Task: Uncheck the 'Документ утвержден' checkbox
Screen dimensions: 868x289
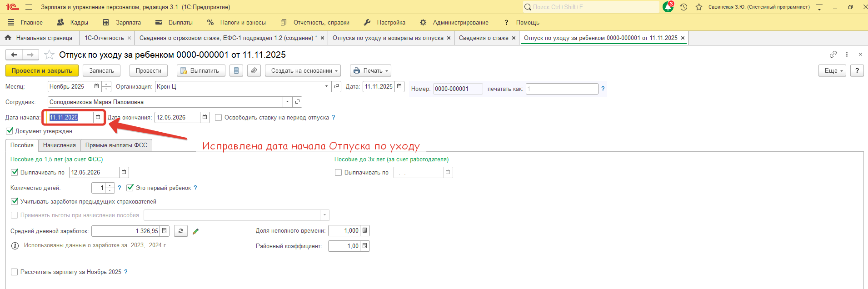Action: click(x=10, y=131)
